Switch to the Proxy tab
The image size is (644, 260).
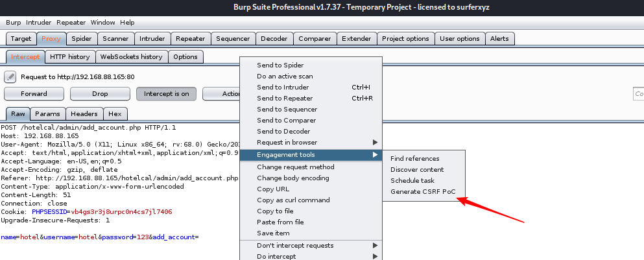51,39
